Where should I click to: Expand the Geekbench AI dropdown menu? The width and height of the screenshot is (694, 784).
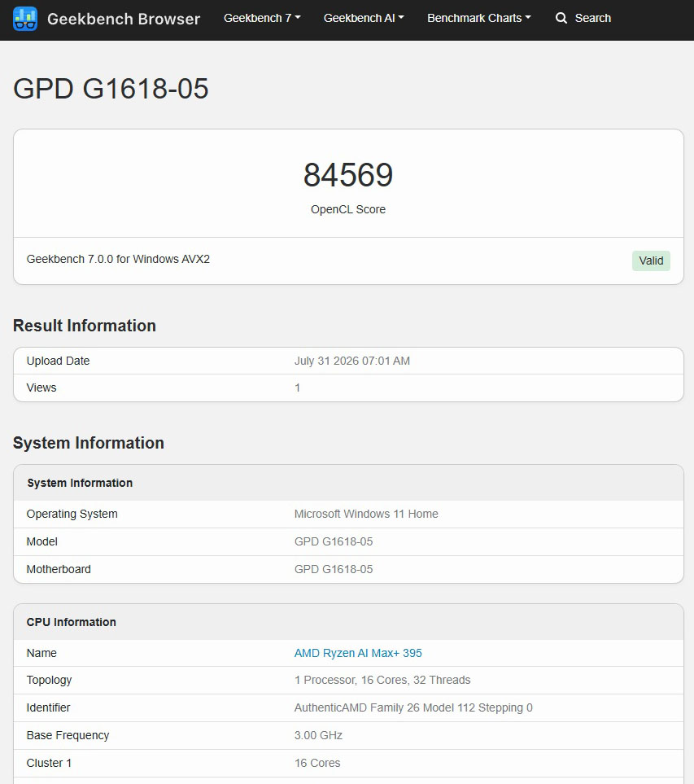click(363, 18)
